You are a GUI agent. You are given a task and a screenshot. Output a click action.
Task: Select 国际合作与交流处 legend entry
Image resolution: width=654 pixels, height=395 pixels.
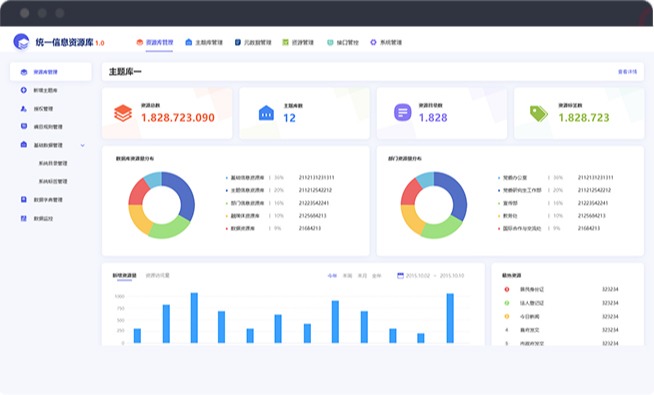click(x=522, y=229)
